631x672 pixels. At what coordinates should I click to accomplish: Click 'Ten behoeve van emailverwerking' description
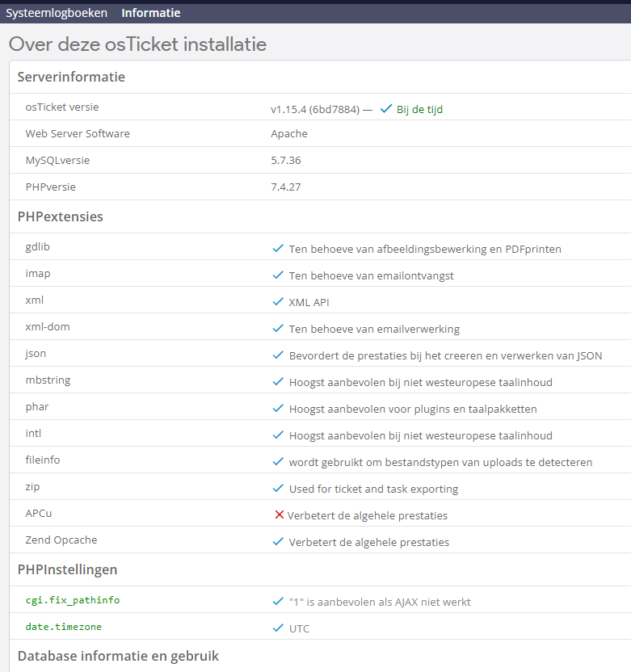pos(374,330)
